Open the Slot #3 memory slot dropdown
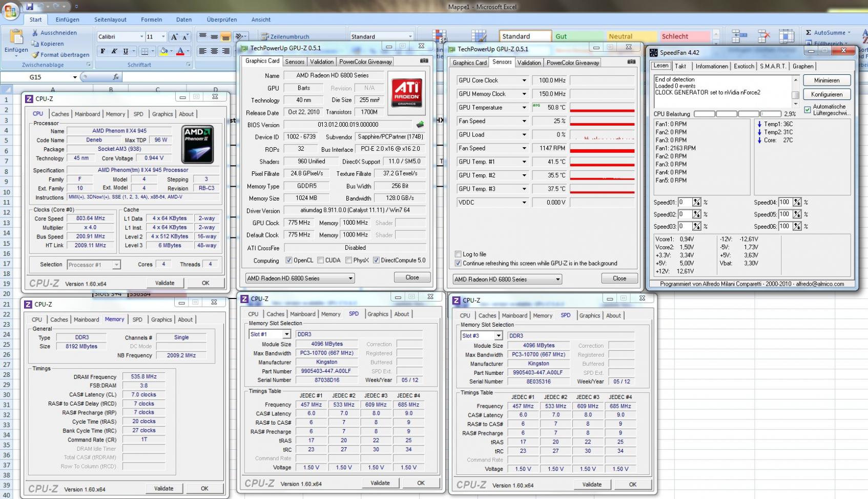This screenshot has width=868, height=499. 498,336
